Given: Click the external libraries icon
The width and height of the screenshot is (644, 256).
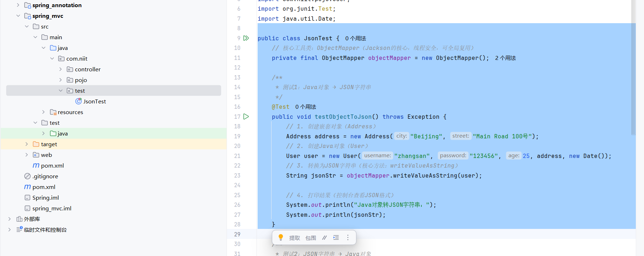Looking at the screenshot, I should pos(19,219).
